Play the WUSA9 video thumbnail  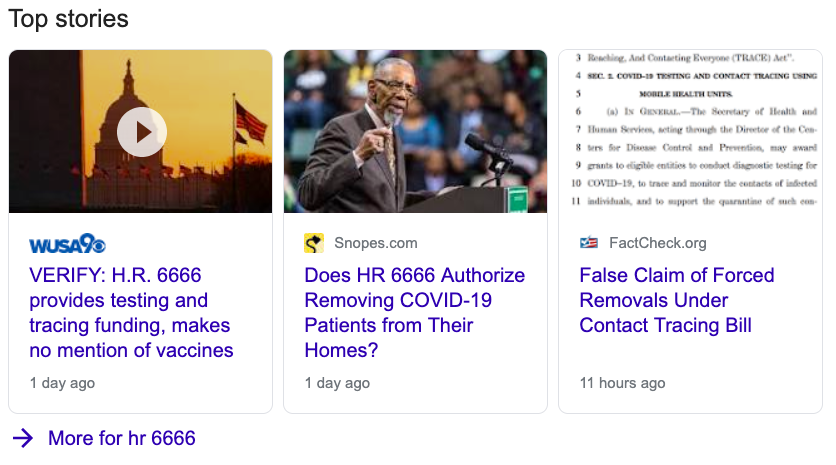(x=141, y=132)
